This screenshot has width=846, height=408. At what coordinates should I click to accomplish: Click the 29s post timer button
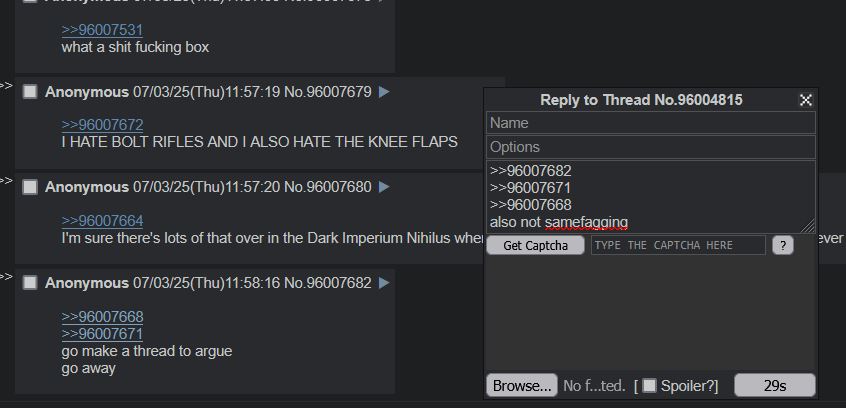775,385
